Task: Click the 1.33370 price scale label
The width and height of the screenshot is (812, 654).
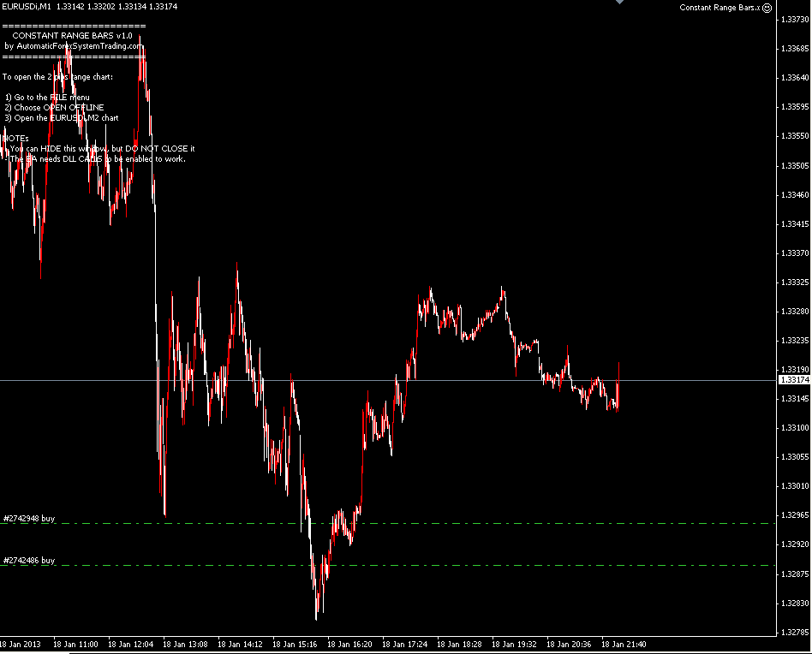Action: point(795,253)
